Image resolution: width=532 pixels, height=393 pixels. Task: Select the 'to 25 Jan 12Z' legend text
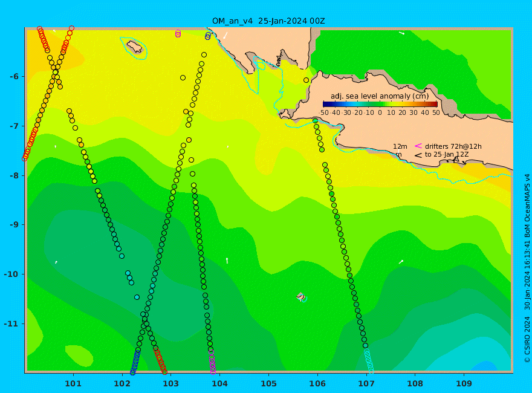[x=447, y=154]
